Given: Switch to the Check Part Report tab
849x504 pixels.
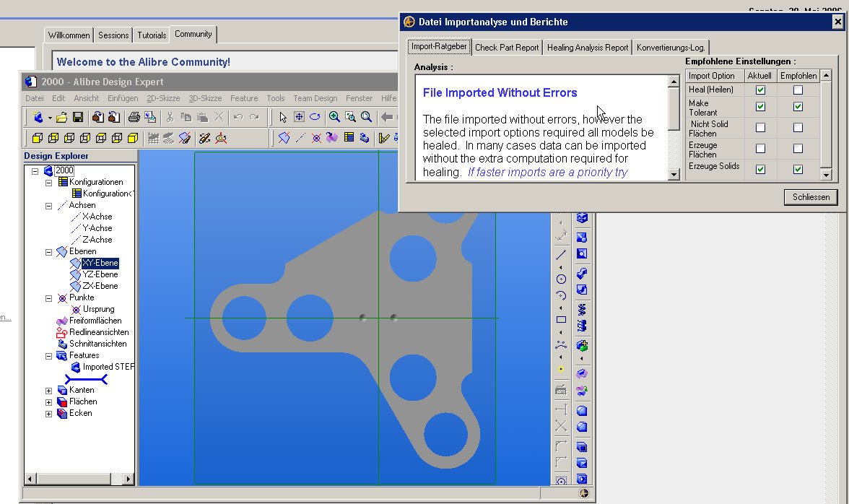Looking at the screenshot, I should pos(507,48).
